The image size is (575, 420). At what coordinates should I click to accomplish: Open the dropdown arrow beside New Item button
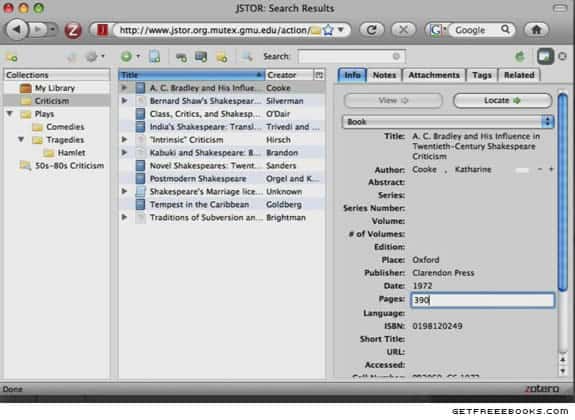(138, 56)
